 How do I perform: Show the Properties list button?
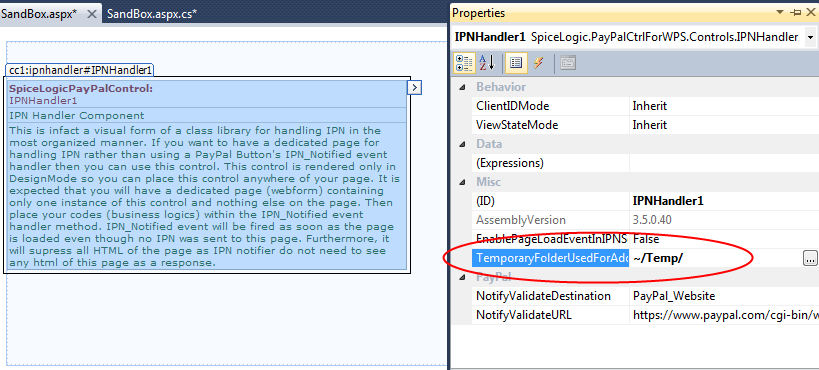click(x=516, y=63)
